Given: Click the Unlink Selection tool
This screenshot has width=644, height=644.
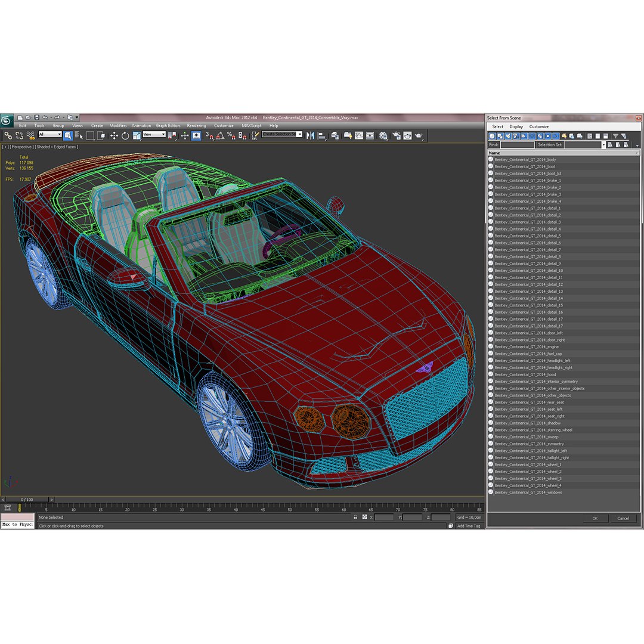Looking at the screenshot, I should [19, 135].
